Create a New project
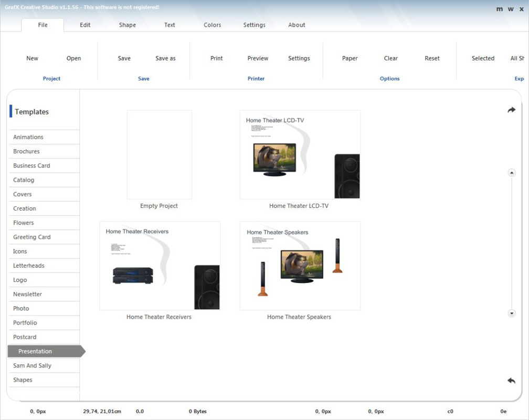 tap(32, 58)
